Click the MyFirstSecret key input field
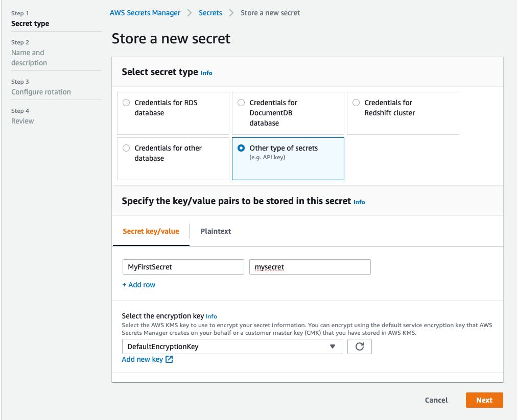 183,267
